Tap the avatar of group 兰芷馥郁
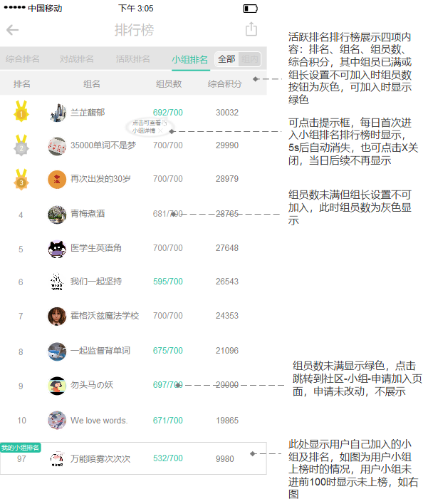Screen dimensions: 428x504 point(57,113)
